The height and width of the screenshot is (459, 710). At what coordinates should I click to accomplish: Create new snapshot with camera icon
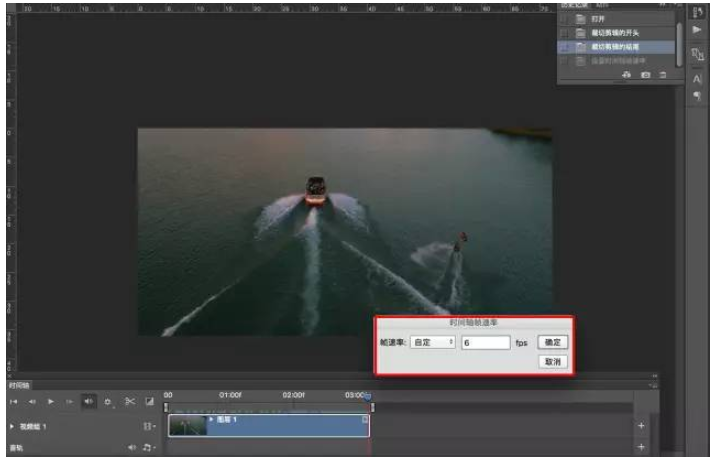645,75
